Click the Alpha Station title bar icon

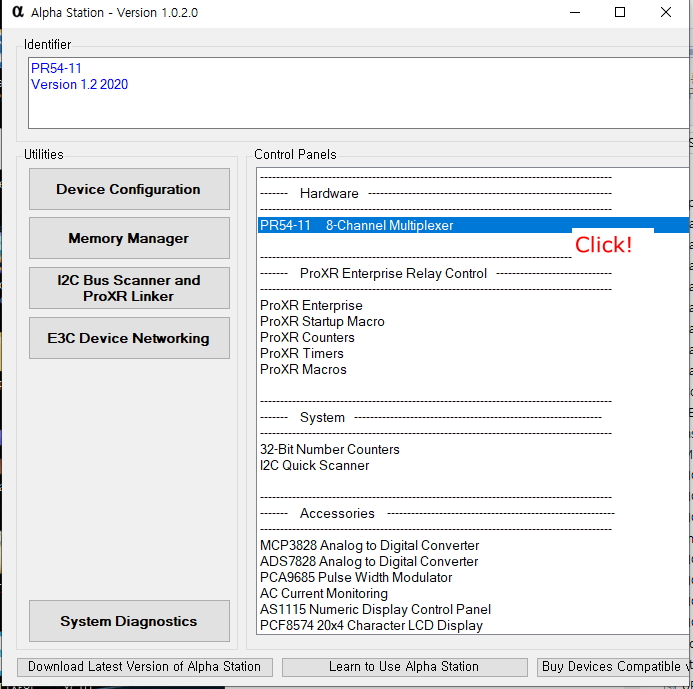tap(17, 12)
